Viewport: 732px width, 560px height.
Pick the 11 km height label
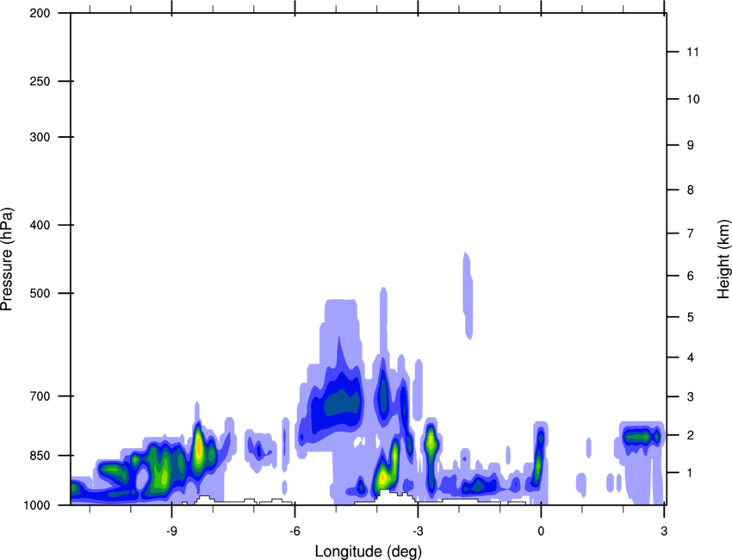(693, 52)
